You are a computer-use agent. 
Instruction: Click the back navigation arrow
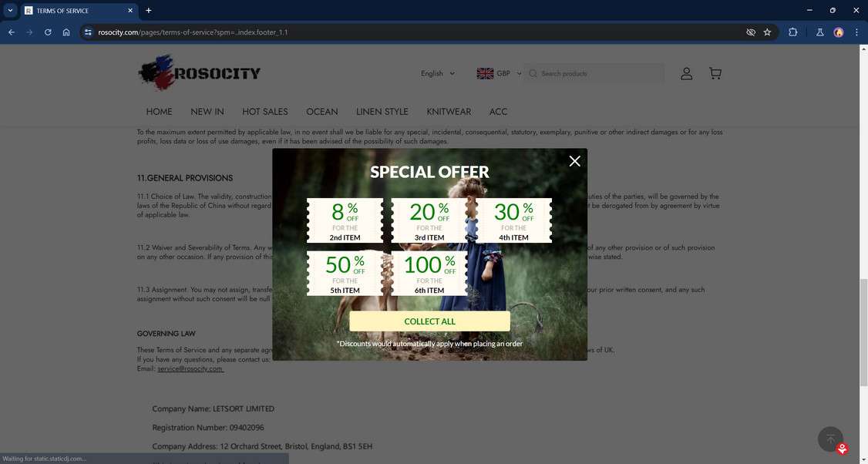(11, 32)
